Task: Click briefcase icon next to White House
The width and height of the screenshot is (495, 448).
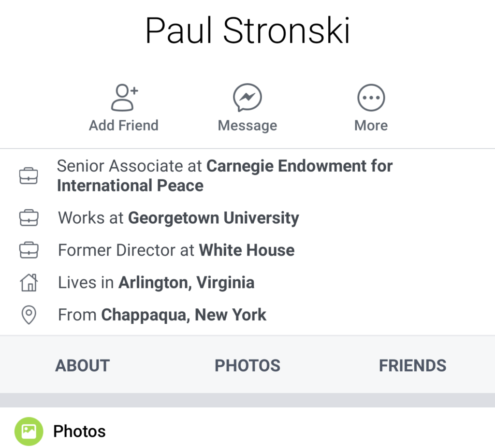Action: 29,250
